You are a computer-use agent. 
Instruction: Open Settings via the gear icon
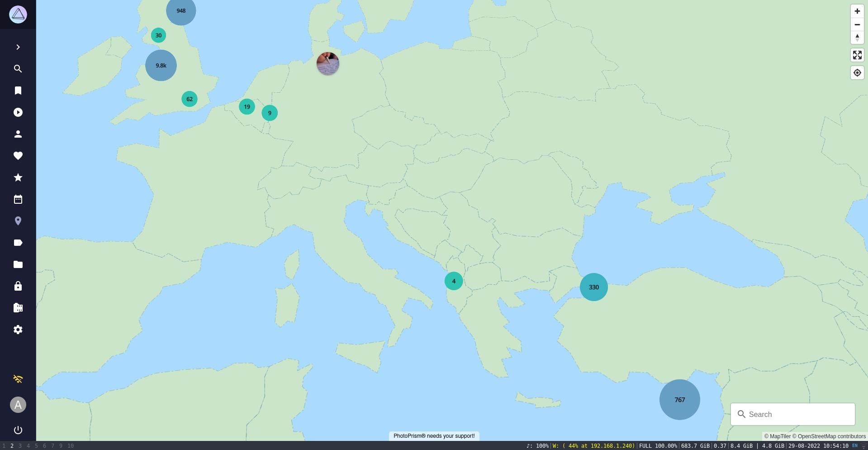click(x=18, y=330)
